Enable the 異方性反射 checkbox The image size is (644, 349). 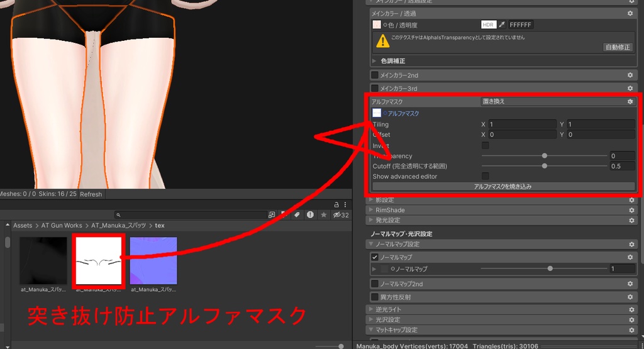(375, 297)
